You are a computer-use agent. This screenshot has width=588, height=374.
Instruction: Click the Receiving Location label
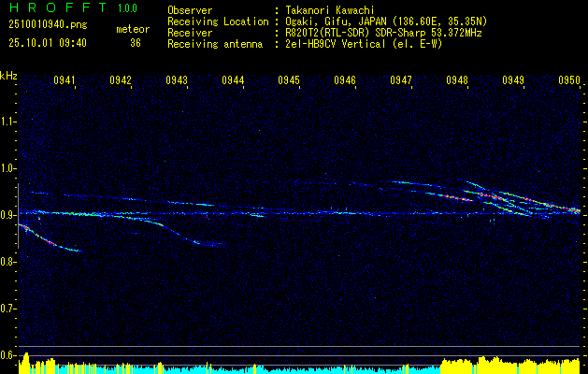pos(218,22)
